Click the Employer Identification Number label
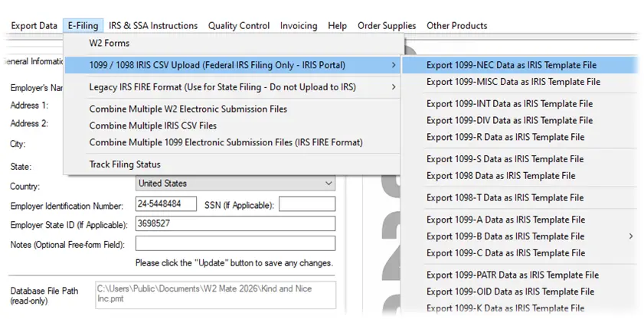Viewport: 644px width, 319px height. (67, 207)
